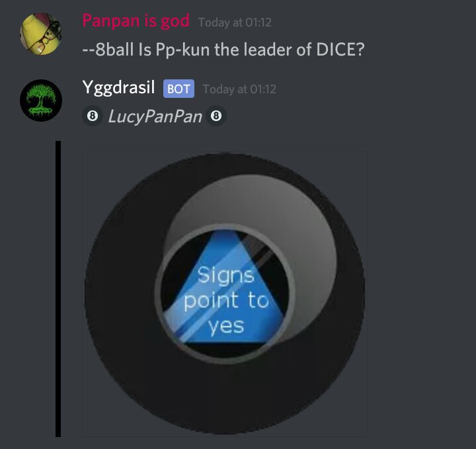The width and height of the screenshot is (476, 449).
Task: Open the Panpan is god username profile
Action: coord(136,21)
